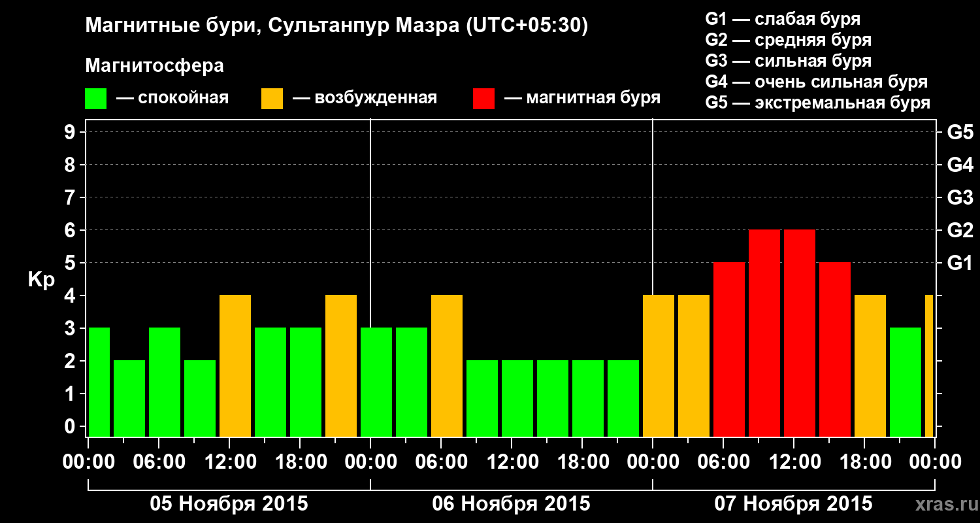Click the 'G3' right-axis scale label
Viewport: 980px width, 523px height.
tap(960, 197)
